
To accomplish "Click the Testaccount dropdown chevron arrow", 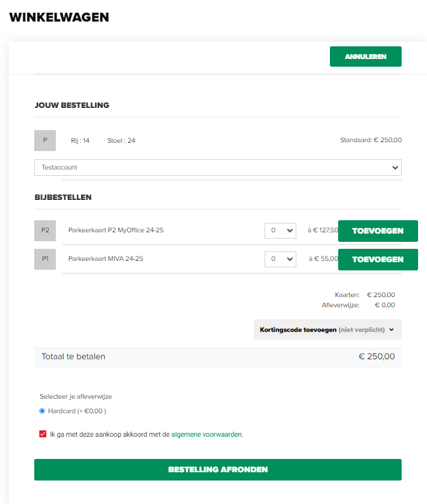I will click(395, 168).
